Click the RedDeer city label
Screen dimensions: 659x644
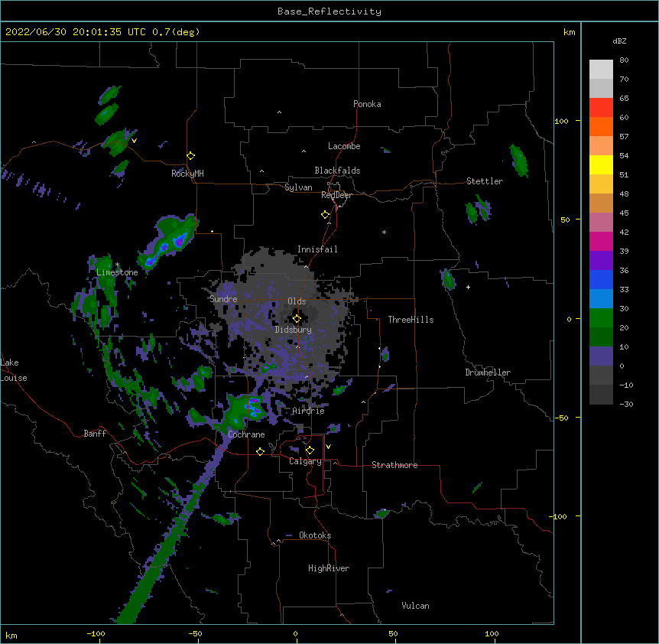click(x=336, y=195)
